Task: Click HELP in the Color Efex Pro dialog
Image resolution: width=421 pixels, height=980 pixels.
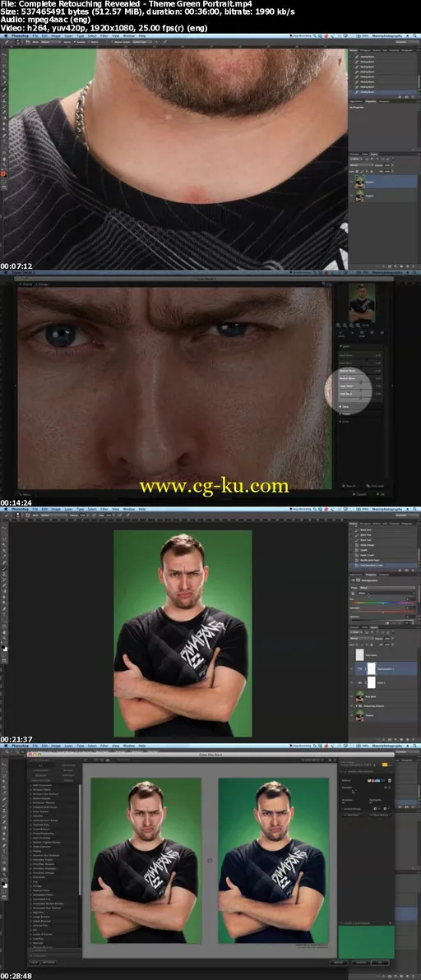Action: point(35,963)
